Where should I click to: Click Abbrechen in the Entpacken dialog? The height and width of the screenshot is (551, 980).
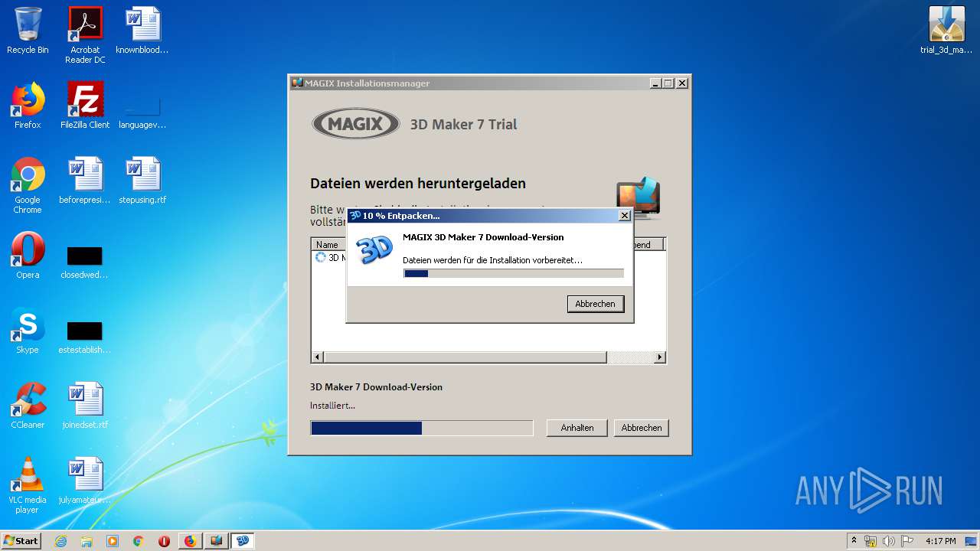click(x=596, y=304)
